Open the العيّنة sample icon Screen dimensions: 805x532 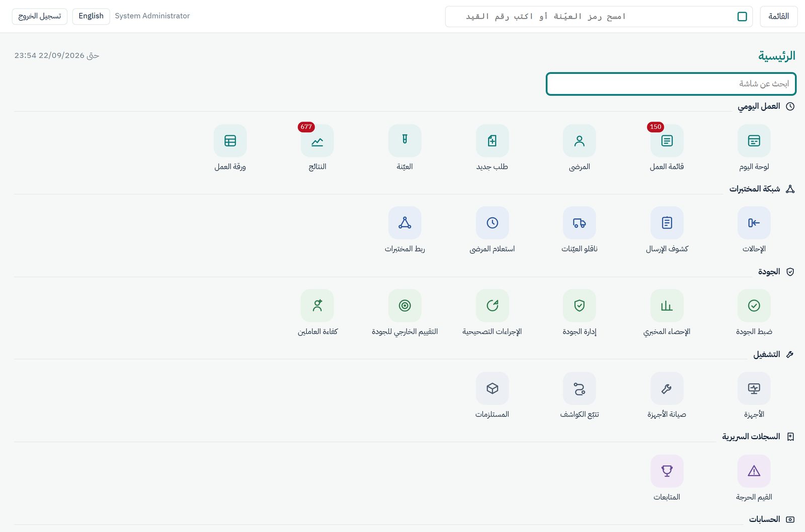pyautogui.click(x=405, y=141)
